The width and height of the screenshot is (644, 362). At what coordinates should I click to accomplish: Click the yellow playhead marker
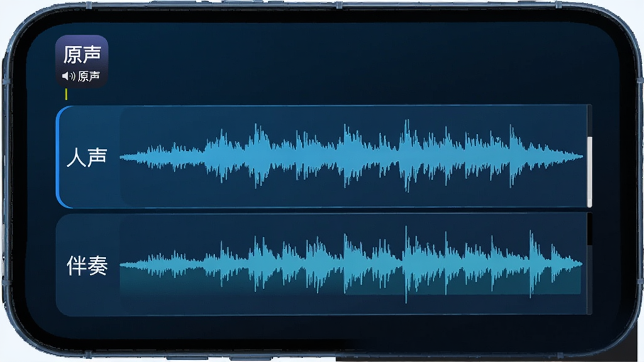66,94
